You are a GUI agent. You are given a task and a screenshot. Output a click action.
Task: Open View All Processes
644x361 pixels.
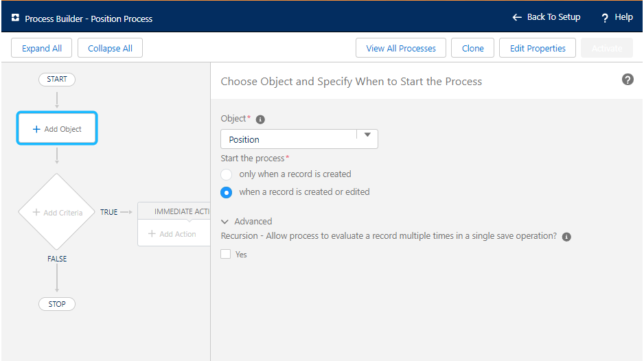pyautogui.click(x=401, y=48)
